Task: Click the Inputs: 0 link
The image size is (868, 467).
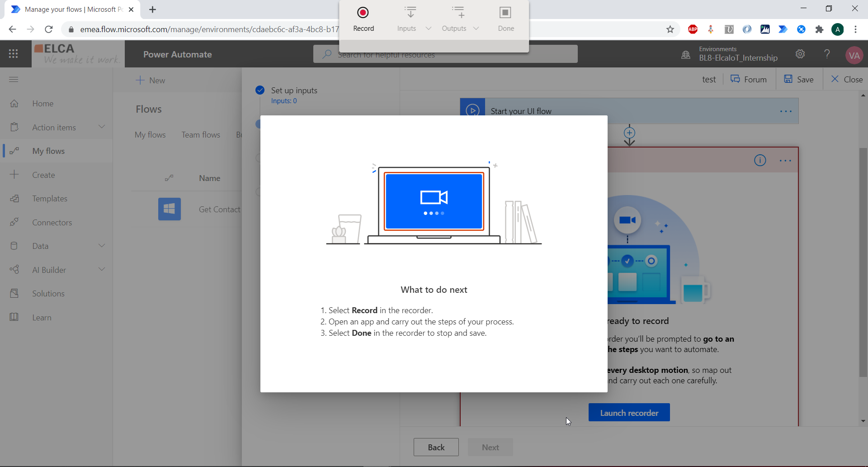Action: (284, 101)
